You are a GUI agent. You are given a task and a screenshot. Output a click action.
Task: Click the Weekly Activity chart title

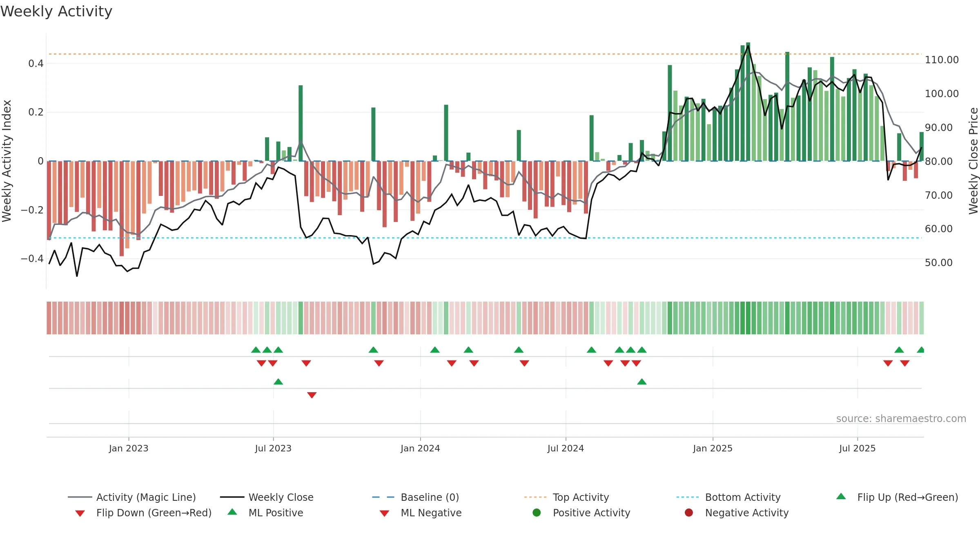tap(56, 11)
